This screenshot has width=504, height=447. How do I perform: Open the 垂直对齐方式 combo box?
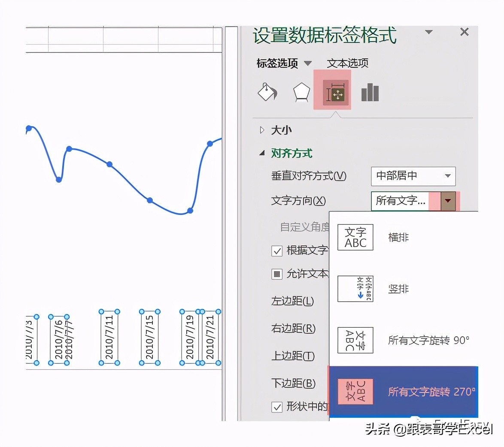[413, 176]
